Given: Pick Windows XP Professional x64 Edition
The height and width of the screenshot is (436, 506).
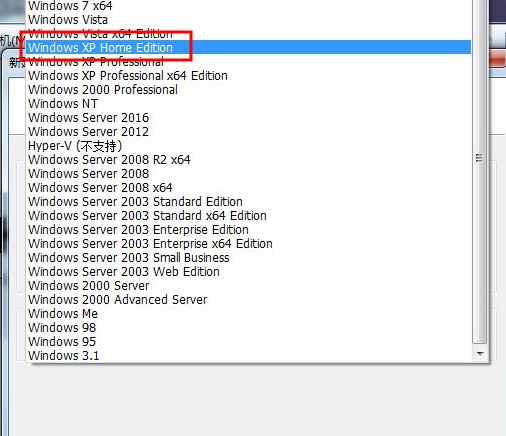Looking at the screenshot, I should click(249, 76).
